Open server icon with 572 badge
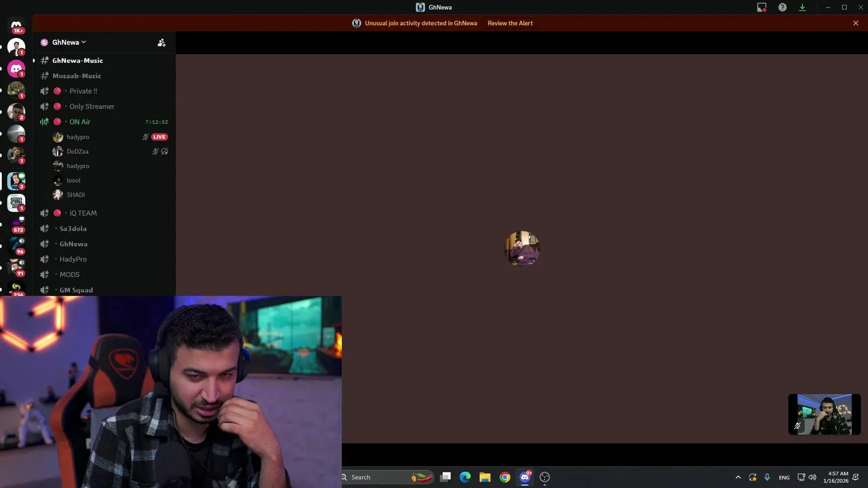The height and width of the screenshot is (488, 868). click(16, 224)
